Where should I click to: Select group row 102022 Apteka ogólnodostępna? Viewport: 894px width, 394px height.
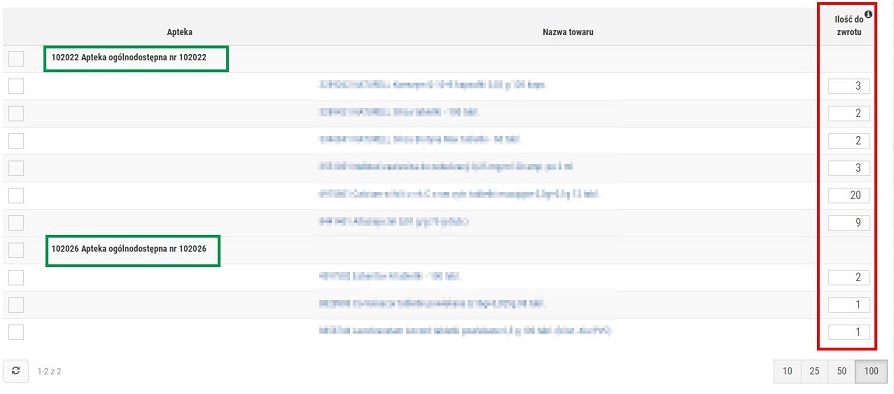pos(129,58)
